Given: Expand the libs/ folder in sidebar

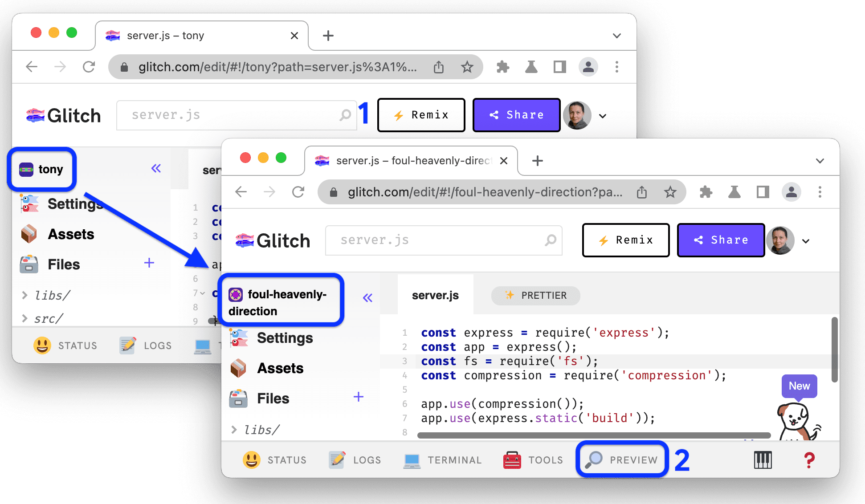Looking at the screenshot, I should coord(235,430).
